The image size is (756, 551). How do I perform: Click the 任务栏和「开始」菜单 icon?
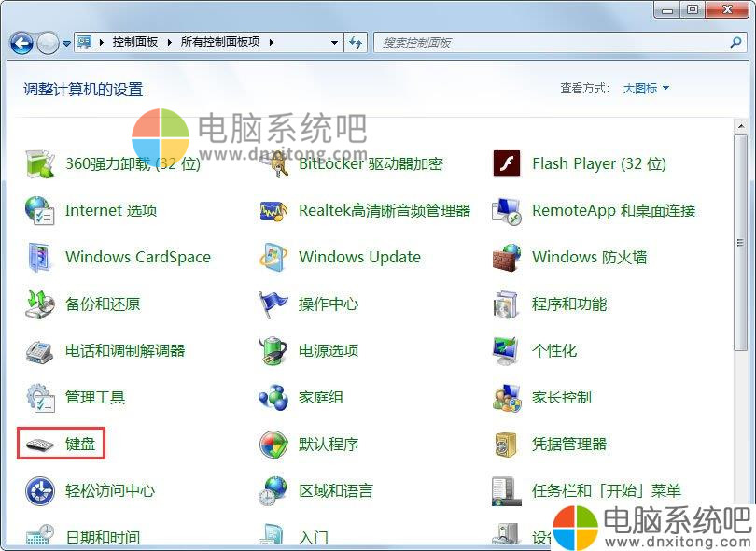[506, 491]
